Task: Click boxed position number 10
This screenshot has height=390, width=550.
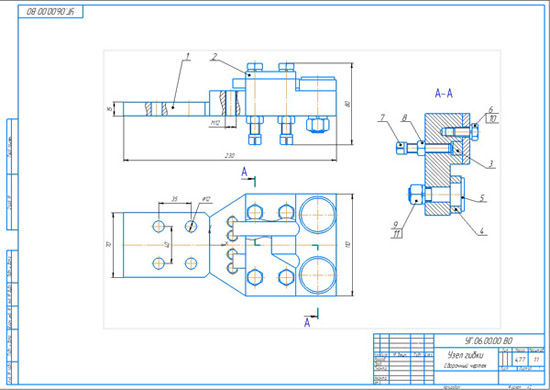Action: pyautogui.click(x=492, y=119)
